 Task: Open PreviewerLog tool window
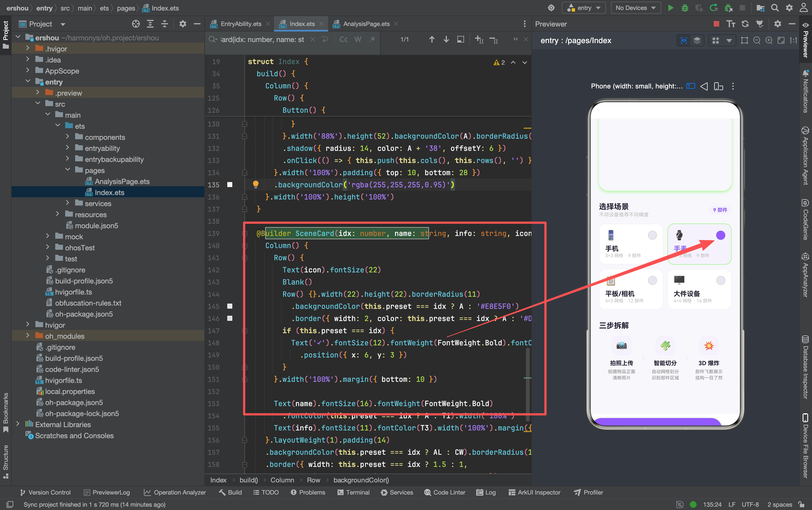coord(107,493)
